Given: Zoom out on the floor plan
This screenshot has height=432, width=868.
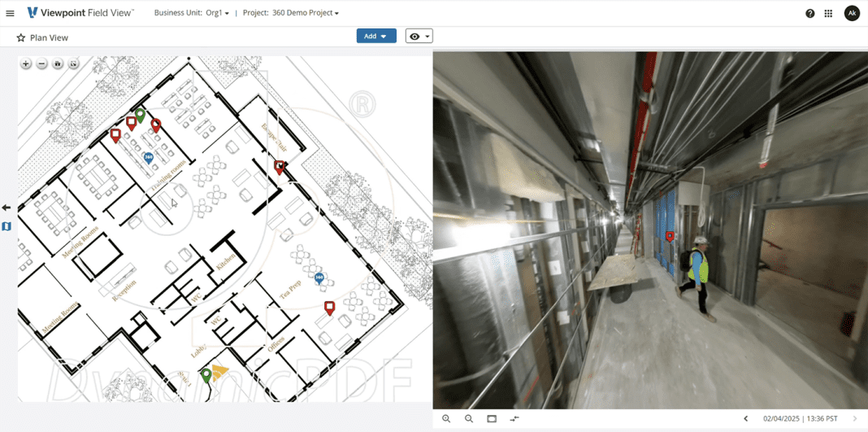Looking at the screenshot, I should pos(41,63).
